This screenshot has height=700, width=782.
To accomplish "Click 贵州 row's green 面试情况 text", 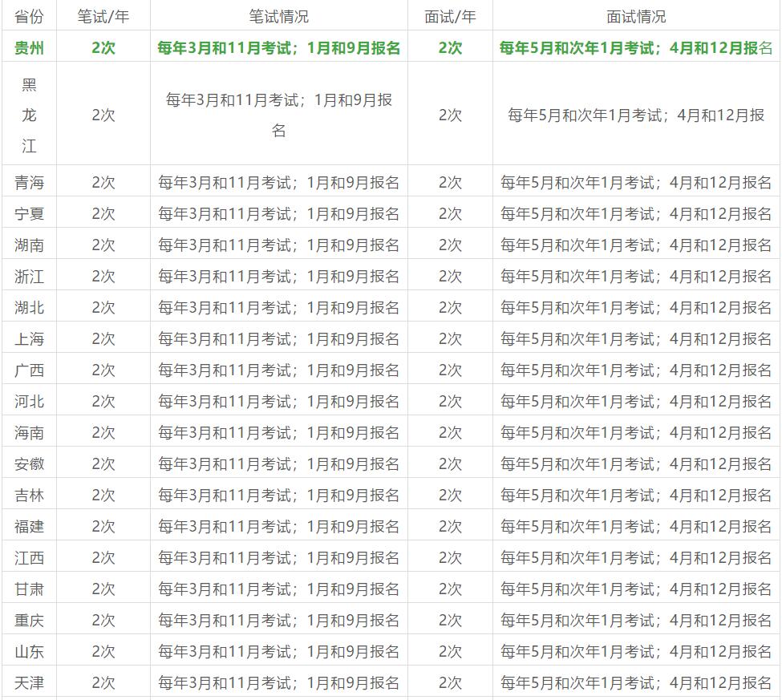I will point(636,48).
